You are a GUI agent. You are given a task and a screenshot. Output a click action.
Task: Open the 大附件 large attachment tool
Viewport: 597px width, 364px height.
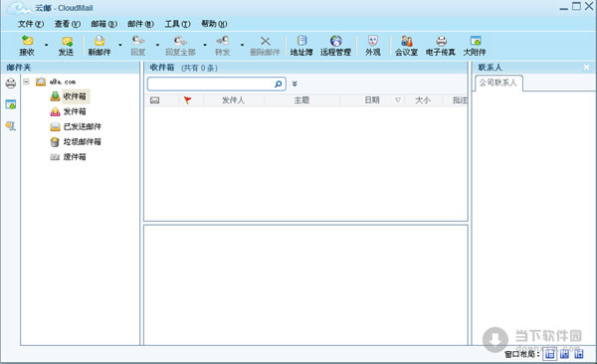(x=475, y=46)
